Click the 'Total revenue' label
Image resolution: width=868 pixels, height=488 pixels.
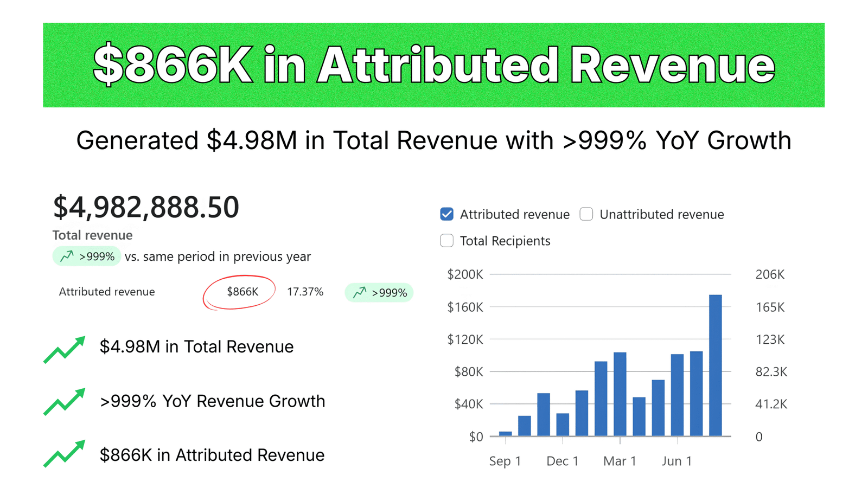coord(93,235)
